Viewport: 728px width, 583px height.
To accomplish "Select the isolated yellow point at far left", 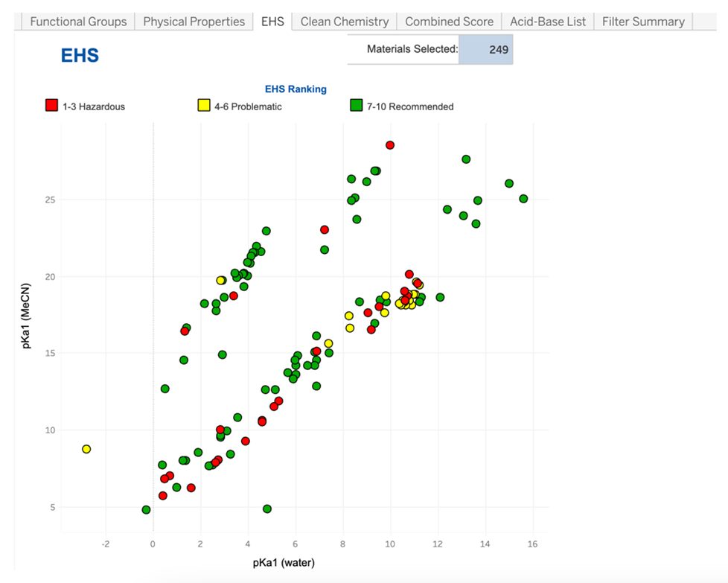I will (x=86, y=449).
